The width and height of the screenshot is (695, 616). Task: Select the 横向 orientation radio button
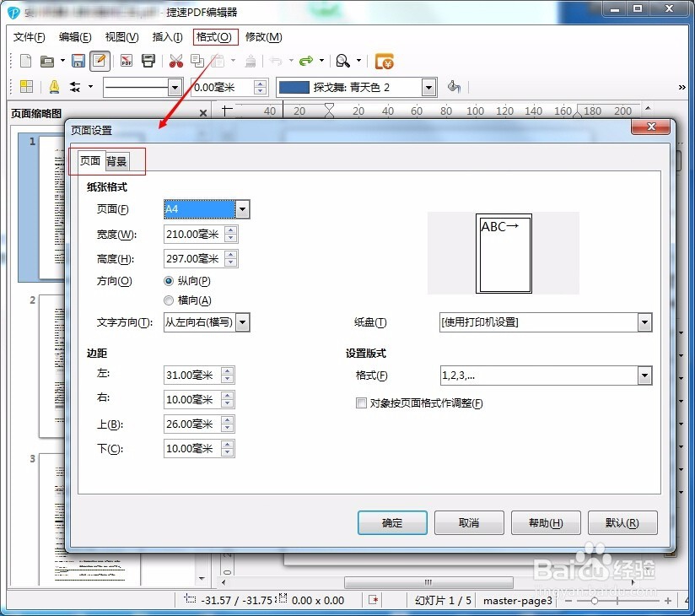(x=167, y=300)
